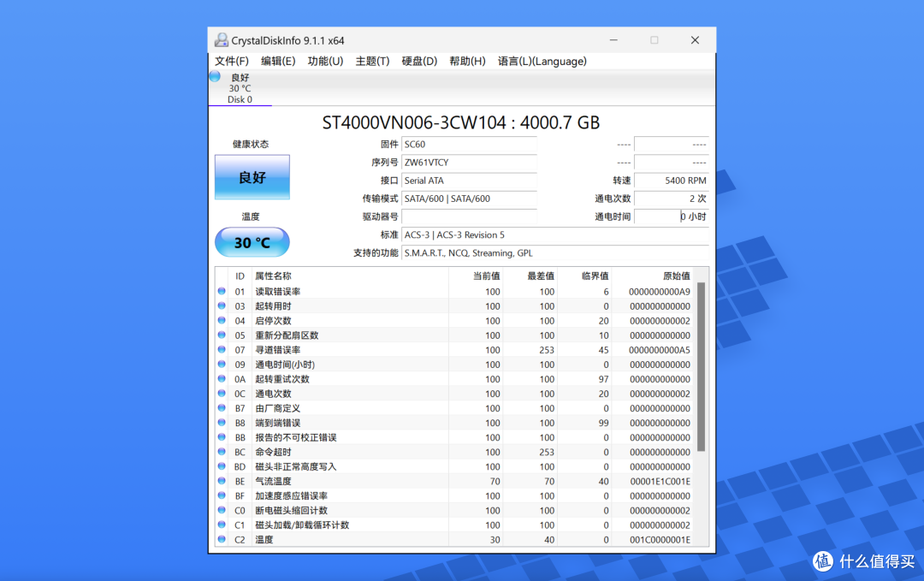Screen dimensions: 924x581
Task: Click the 气流温度 attribute name
Action: (x=273, y=482)
